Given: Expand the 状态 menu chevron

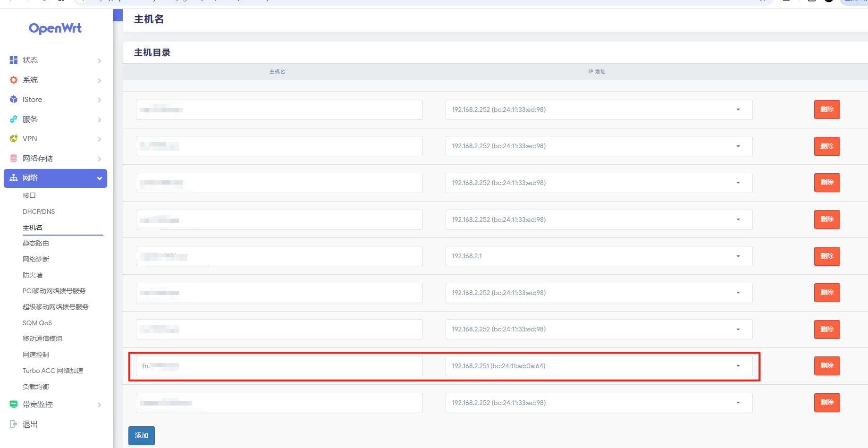Looking at the screenshot, I should (x=100, y=60).
